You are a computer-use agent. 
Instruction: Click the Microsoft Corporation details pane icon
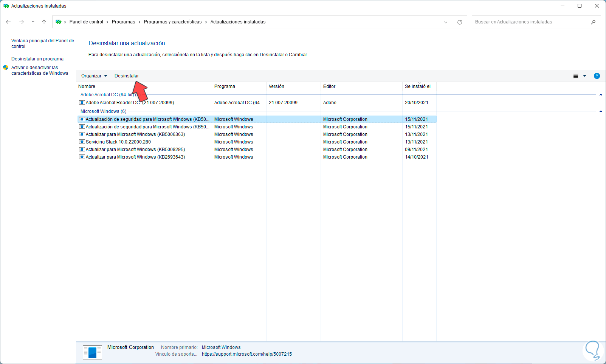[92, 352]
